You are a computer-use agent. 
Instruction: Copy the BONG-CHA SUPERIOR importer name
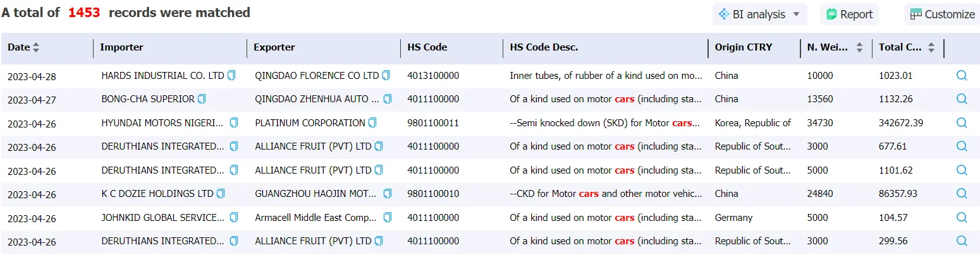(202, 99)
